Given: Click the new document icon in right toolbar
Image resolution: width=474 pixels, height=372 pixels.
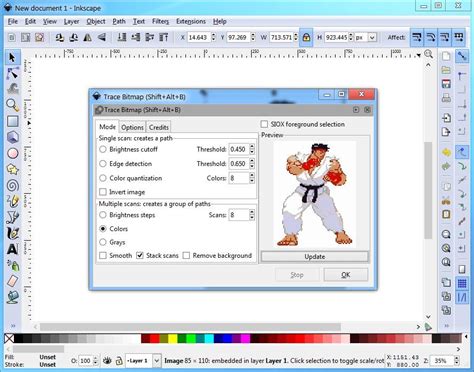Looking at the screenshot, I should [x=446, y=56].
